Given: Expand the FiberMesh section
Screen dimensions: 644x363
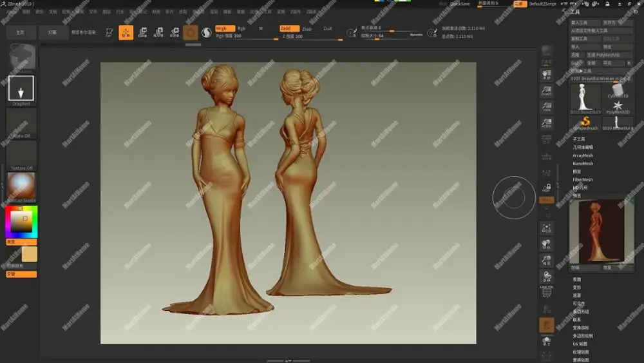Looking at the screenshot, I should click(582, 180).
